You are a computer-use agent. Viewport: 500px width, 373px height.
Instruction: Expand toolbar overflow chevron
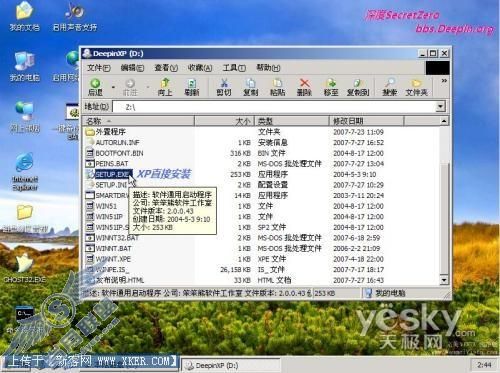(x=444, y=81)
